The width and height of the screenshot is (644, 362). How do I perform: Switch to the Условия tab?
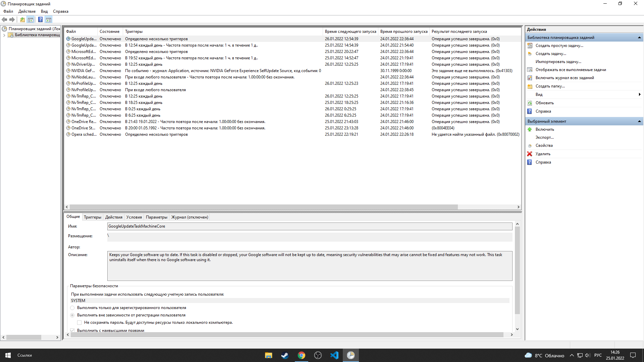pyautogui.click(x=134, y=217)
